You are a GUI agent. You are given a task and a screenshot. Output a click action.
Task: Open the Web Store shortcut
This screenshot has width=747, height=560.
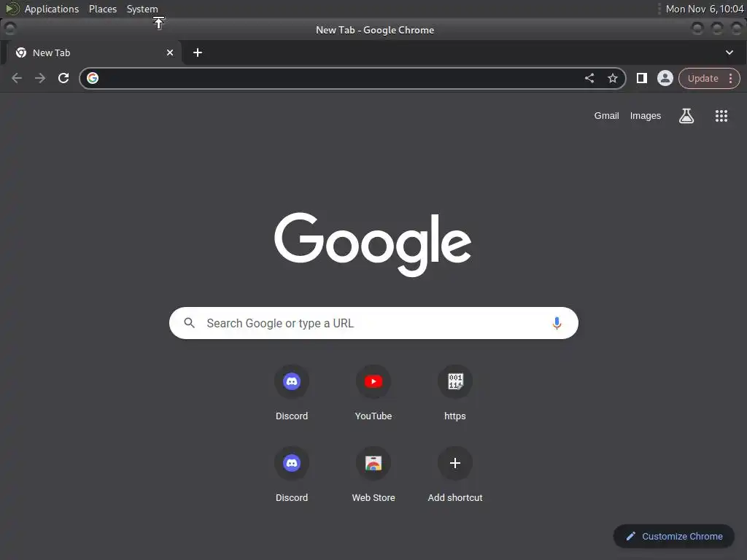373,463
